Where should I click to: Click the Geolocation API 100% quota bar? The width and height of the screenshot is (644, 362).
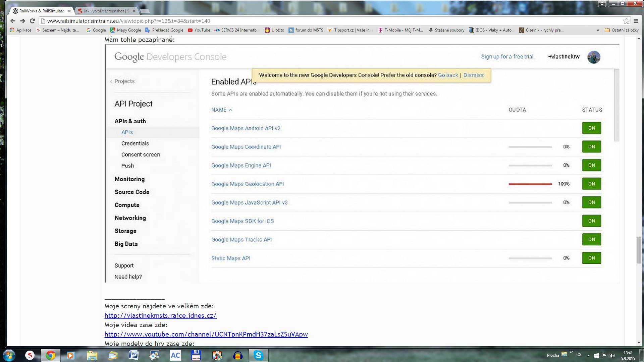530,184
